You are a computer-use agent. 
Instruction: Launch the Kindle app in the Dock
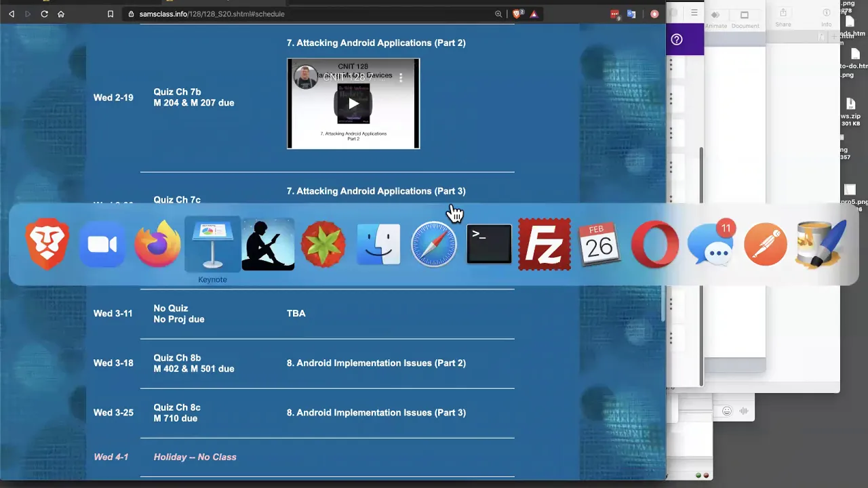(268, 244)
